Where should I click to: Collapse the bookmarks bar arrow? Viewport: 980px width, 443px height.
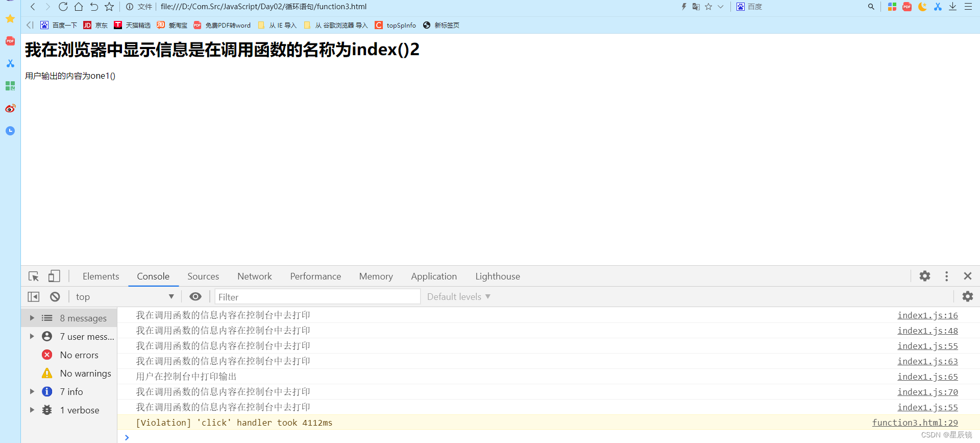click(30, 25)
